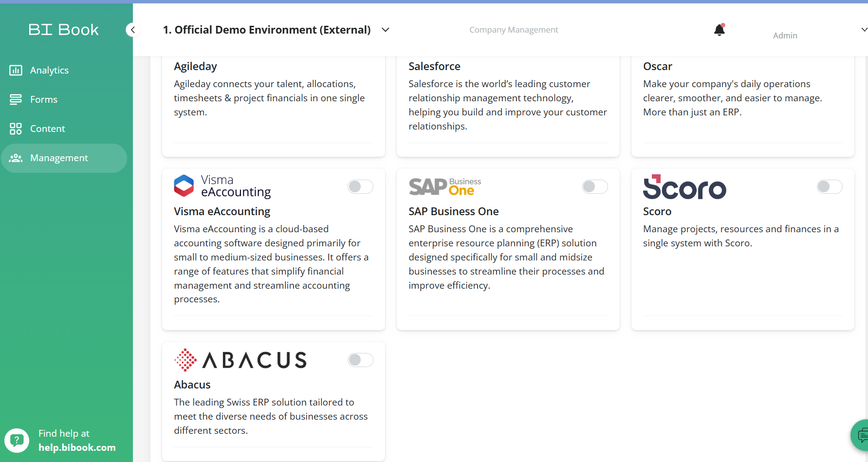The image size is (868, 462).
Task: Open the help.bibook.com link
Action: pyautogui.click(x=77, y=447)
